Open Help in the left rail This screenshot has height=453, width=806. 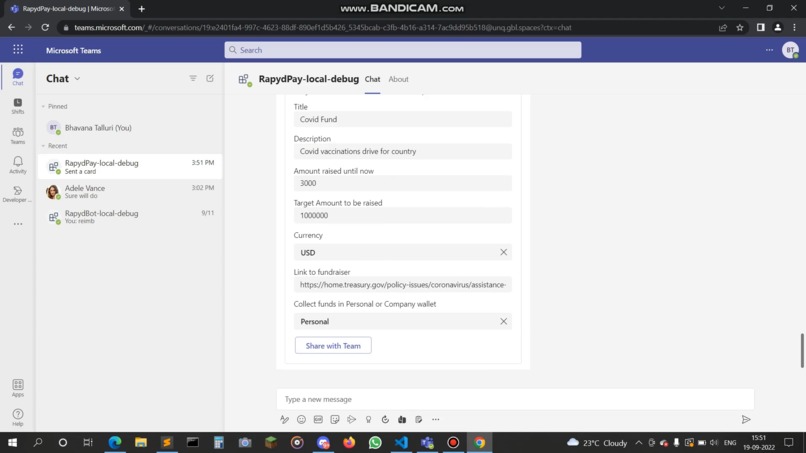17,417
